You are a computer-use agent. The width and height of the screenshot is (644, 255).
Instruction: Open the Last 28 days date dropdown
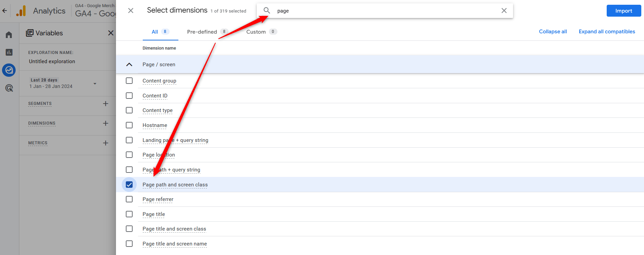95,84
